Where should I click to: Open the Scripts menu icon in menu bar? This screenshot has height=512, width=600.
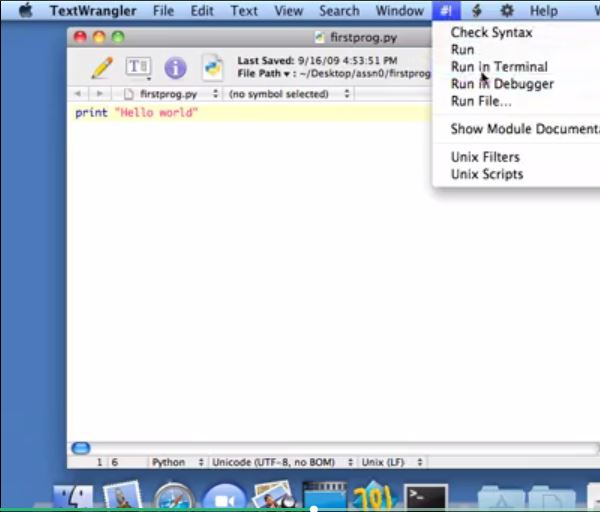point(476,11)
